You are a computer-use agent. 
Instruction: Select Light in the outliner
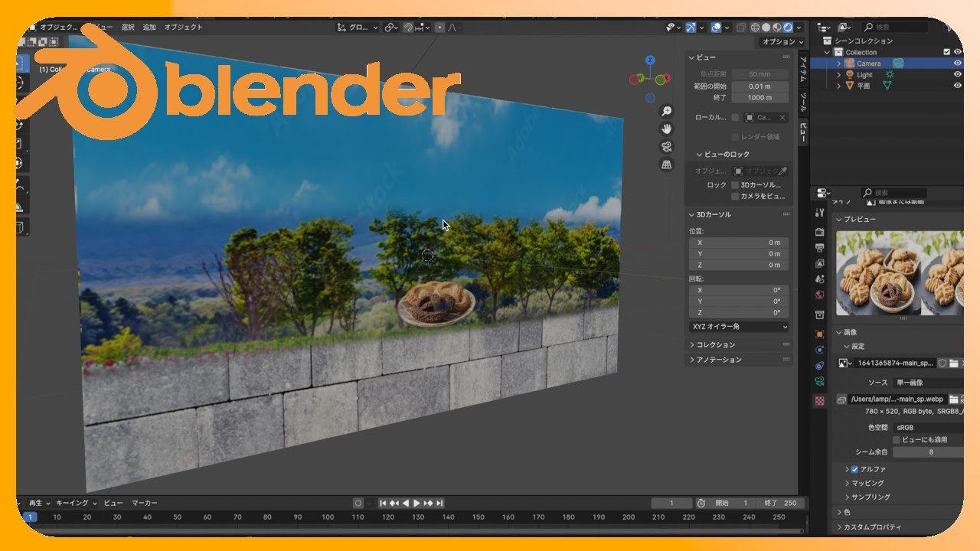864,75
